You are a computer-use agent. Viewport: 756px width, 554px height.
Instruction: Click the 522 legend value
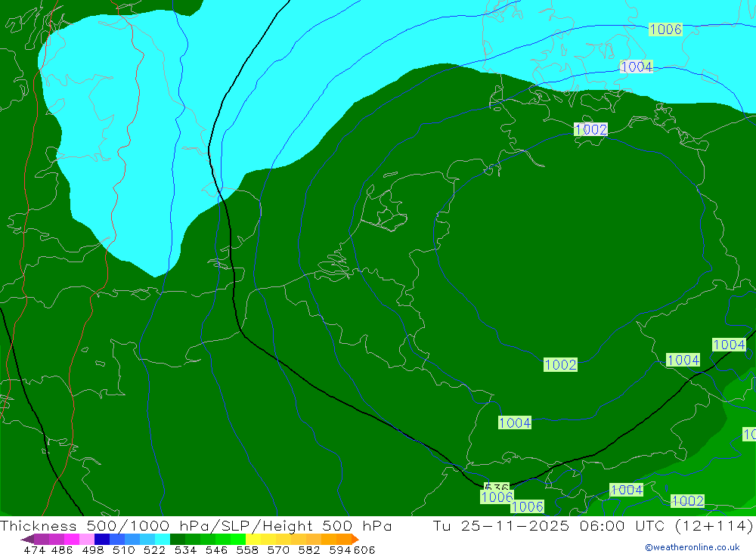154,549
